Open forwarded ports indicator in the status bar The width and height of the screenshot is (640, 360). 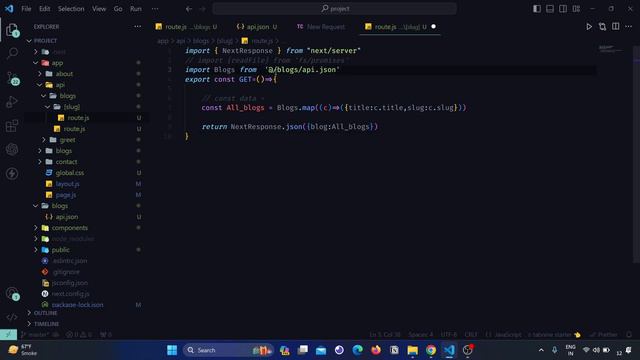(x=106, y=334)
